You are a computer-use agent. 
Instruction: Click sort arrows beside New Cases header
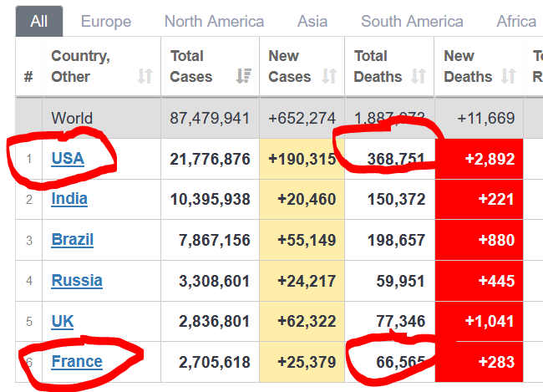coord(328,77)
